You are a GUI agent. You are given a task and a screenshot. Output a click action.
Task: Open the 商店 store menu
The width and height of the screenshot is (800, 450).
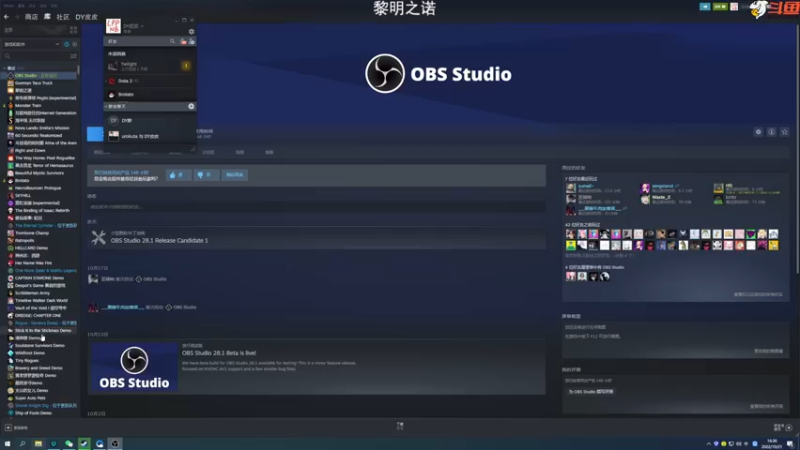(x=31, y=17)
